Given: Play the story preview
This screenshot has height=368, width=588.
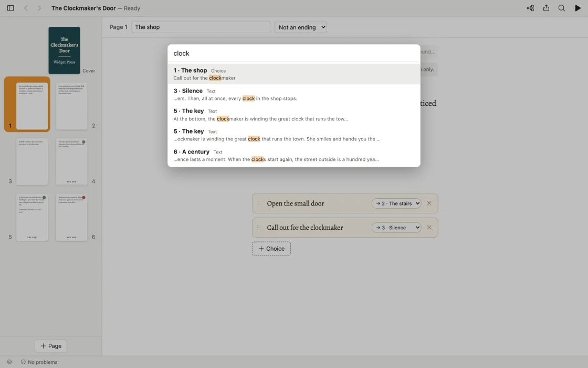Looking at the screenshot, I should click(577, 8).
